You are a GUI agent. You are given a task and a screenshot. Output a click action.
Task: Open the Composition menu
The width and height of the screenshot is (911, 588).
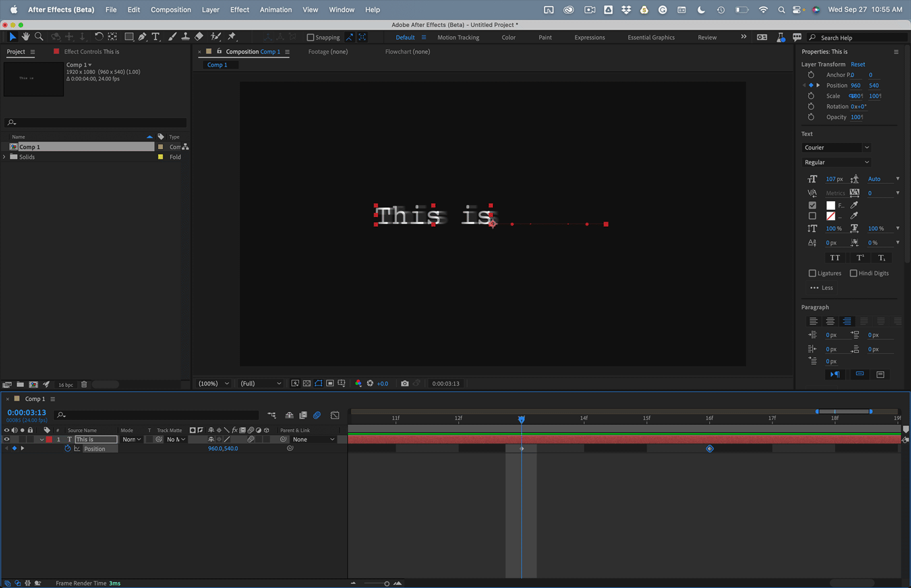click(x=171, y=10)
